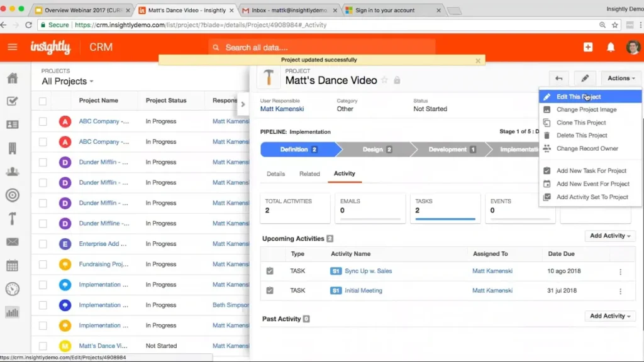The height and width of the screenshot is (362, 644).
Task: Toggle checkbox for Sync Up w. Sales task
Action: click(x=270, y=271)
